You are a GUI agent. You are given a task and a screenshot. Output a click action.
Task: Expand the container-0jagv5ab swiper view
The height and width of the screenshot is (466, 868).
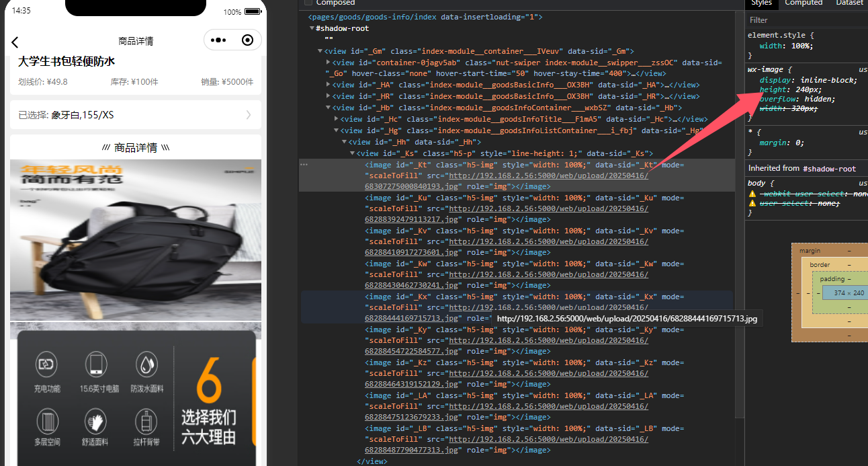coord(329,63)
